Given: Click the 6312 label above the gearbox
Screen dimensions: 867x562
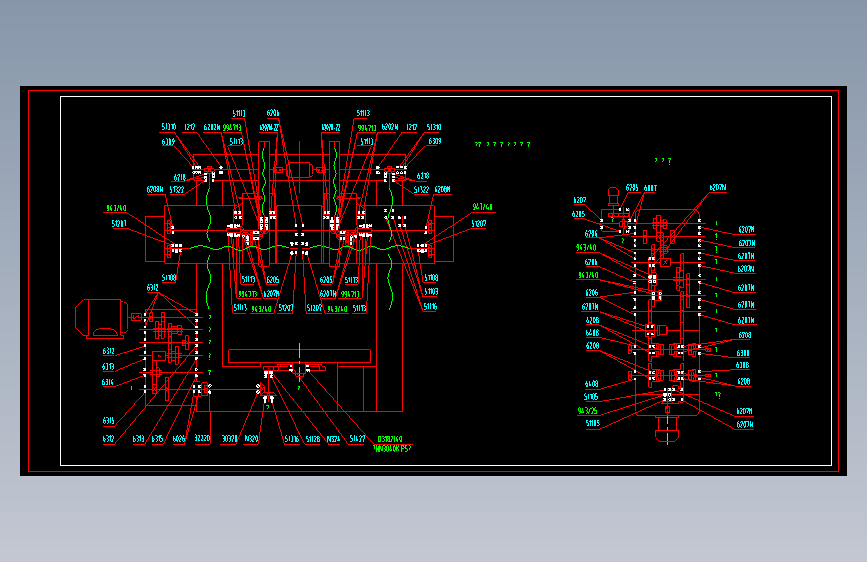Looking at the screenshot, I should 153,288.
